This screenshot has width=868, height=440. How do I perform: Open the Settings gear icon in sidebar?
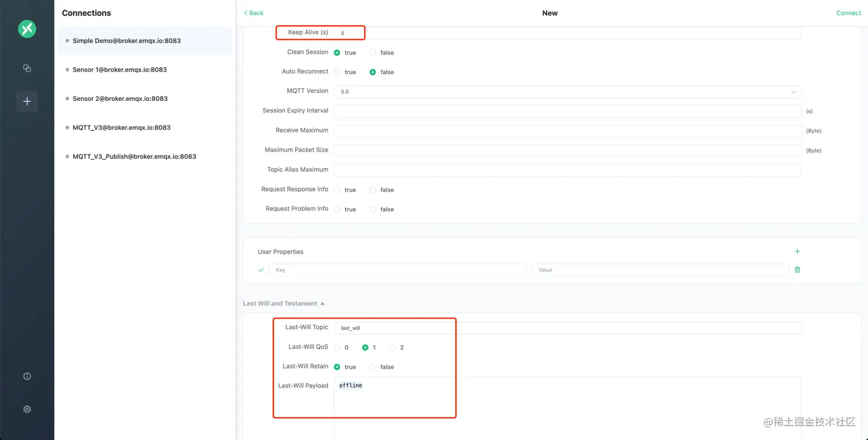tap(27, 410)
